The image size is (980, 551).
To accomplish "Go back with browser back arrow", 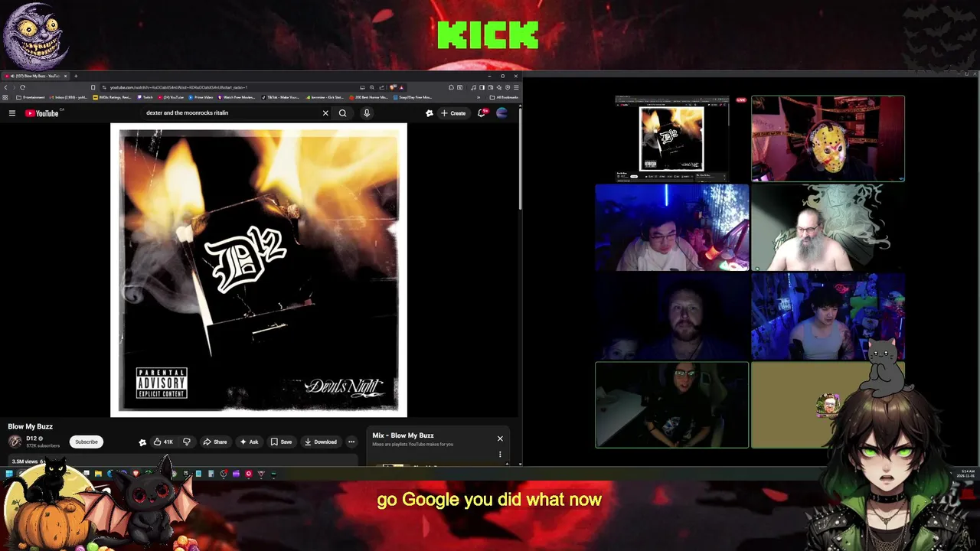I will point(6,87).
